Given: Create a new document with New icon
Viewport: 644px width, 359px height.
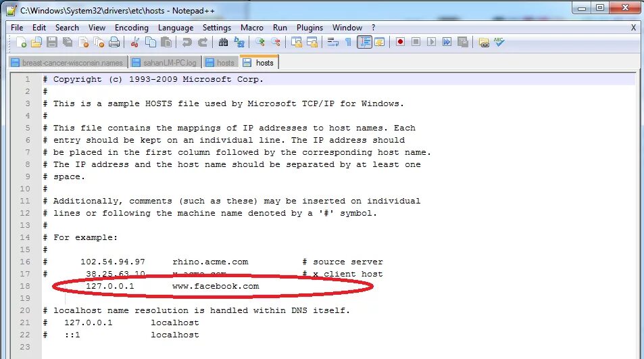Looking at the screenshot, I should 22,42.
